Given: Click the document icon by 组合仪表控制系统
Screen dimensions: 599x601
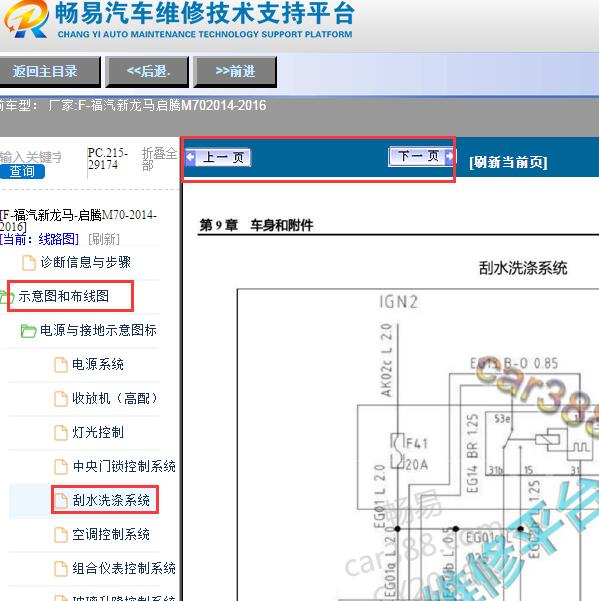Looking at the screenshot, I should tap(61, 569).
